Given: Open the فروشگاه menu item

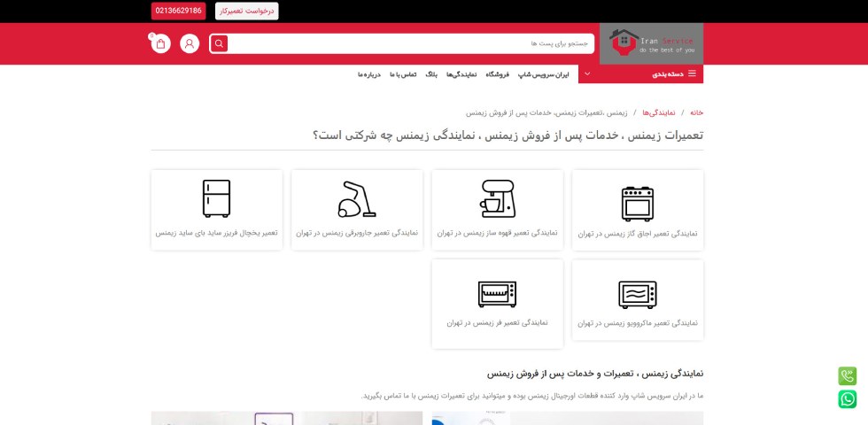Looking at the screenshot, I should (497, 74).
